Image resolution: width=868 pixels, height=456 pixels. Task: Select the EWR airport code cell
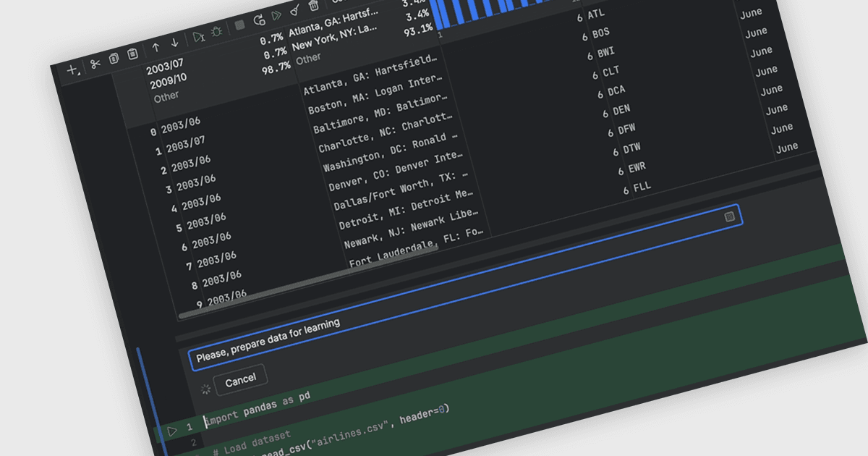click(637, 168)
